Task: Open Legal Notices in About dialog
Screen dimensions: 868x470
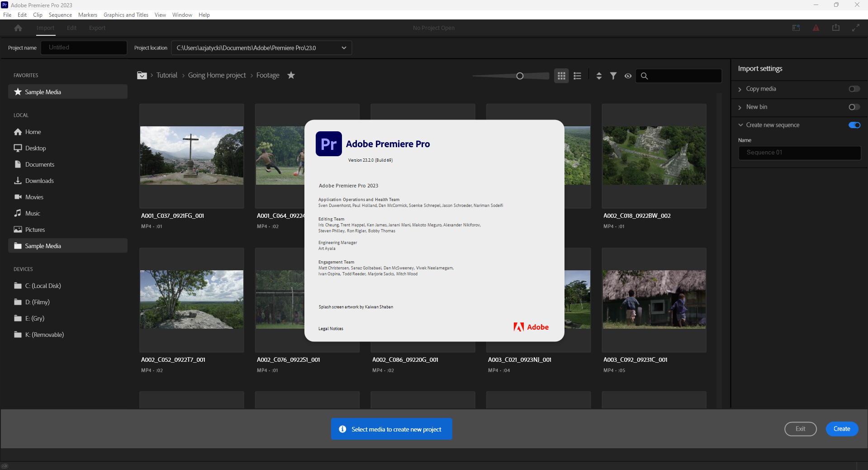Action: coord(331,329)
